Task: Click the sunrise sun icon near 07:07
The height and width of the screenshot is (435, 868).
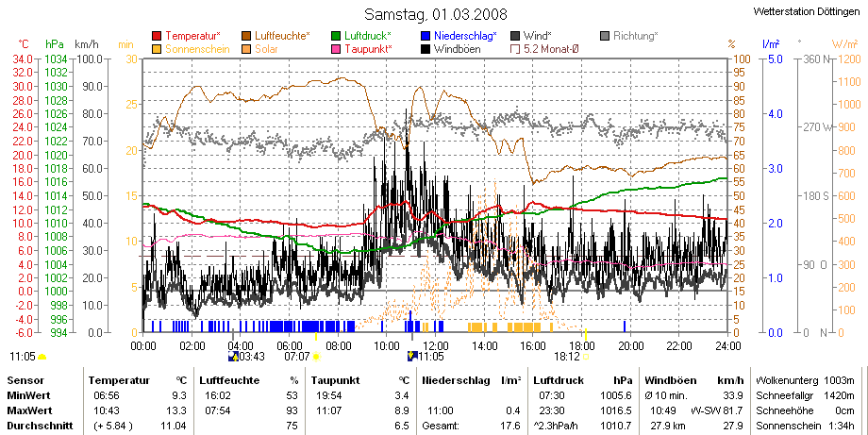Action: [316, 357]
